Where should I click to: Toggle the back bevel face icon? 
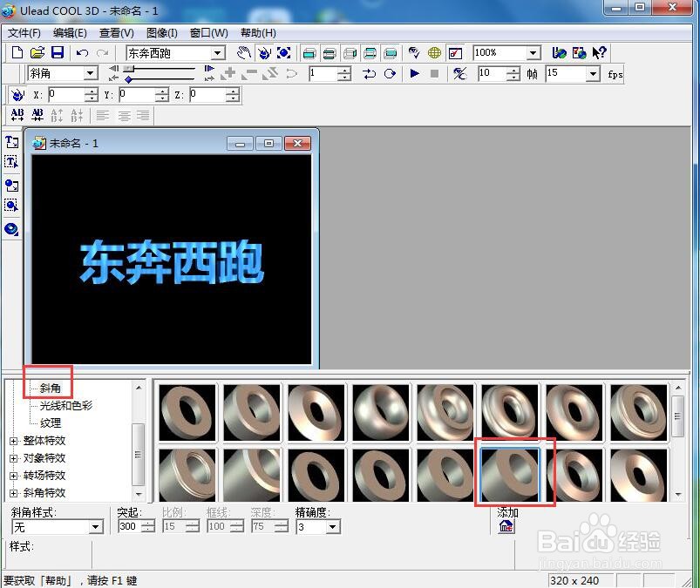pos(370,53)
